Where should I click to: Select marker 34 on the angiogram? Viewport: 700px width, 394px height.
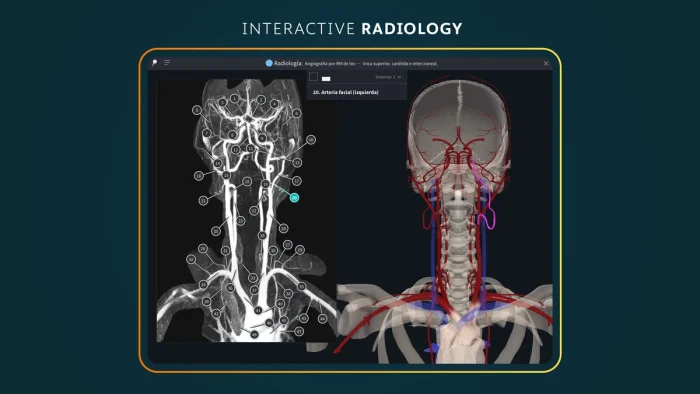click(x=203, y=284)
